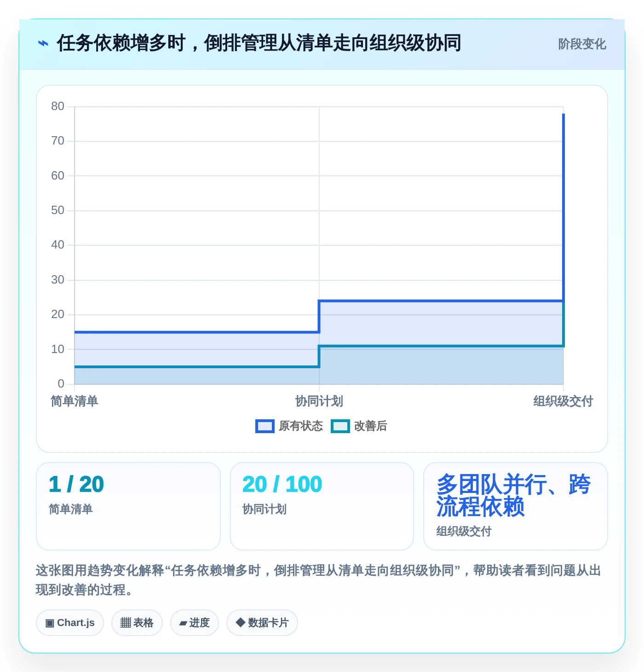The height and width of the screenshot is (672, 644).
Task: Click the 协同计划 x-axis label
Action: tap(319, 401)
